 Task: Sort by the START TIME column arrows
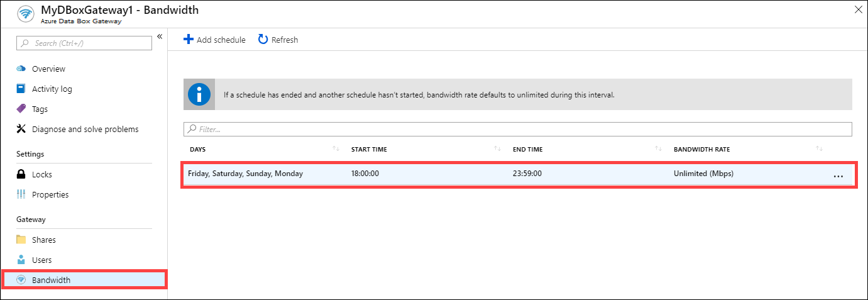point(498,149)
